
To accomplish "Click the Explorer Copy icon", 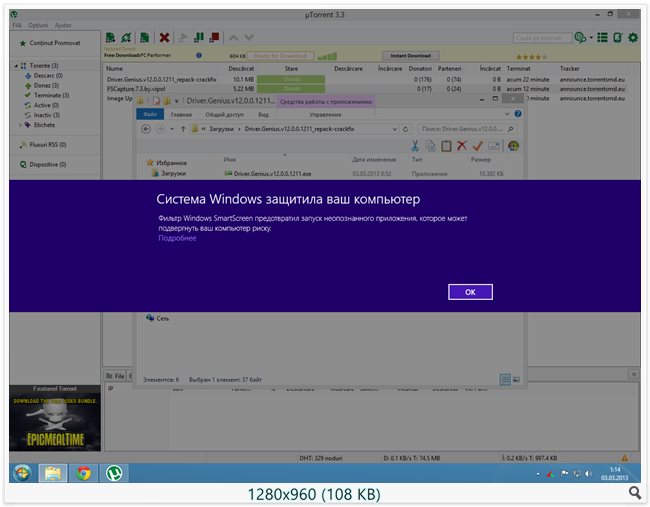I will [x=431, y=146].
